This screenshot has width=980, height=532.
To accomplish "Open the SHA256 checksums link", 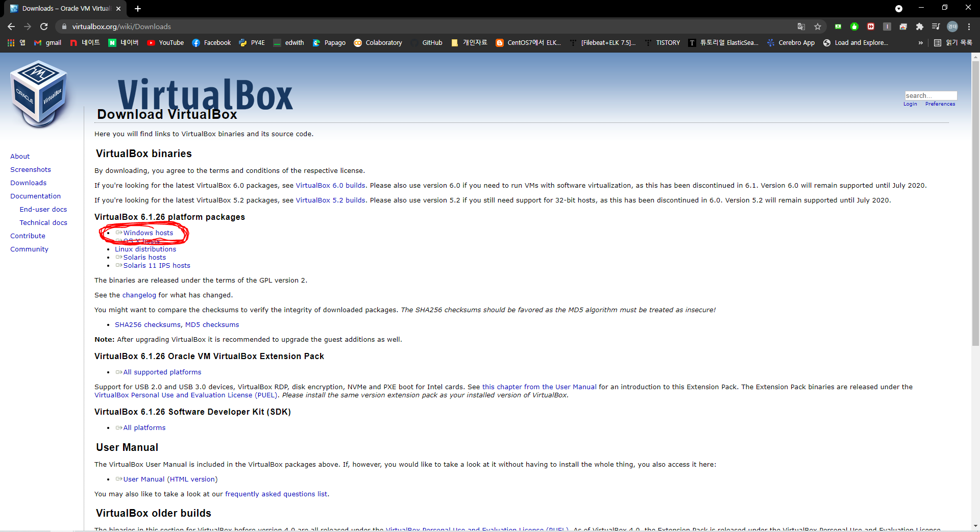I will [x=148, y=325].
